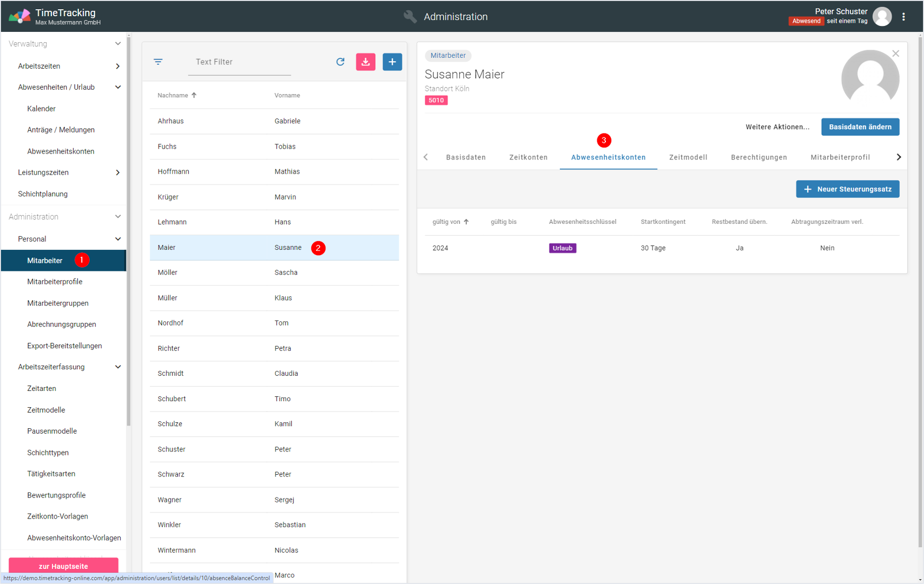Expand the Arbeitszeiten submenu
The image size is (924, 584).
pyautogui.click(x=118, y=66)
